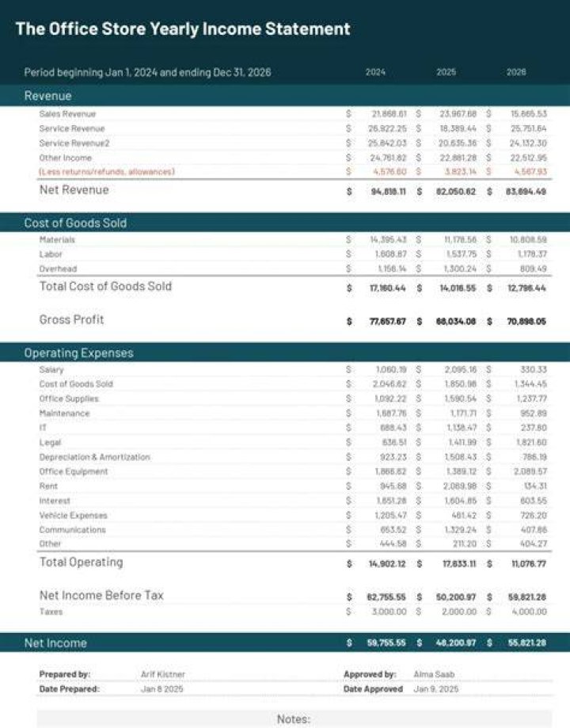
Task: Select the 'Taxes' row label
Action: [51, 612]
